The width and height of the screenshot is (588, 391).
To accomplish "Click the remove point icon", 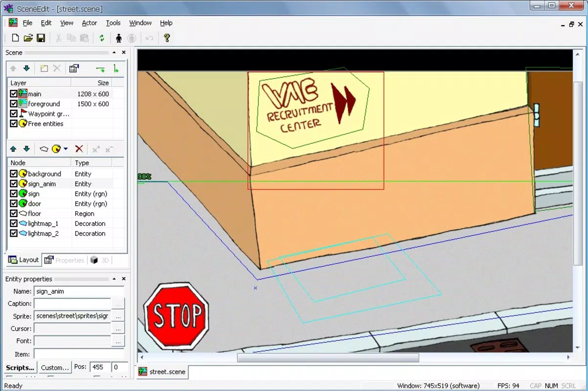I will pos(109,149).
